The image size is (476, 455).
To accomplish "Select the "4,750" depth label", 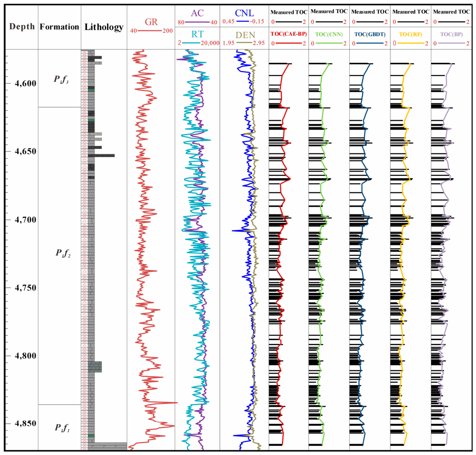I will point(26,288).
